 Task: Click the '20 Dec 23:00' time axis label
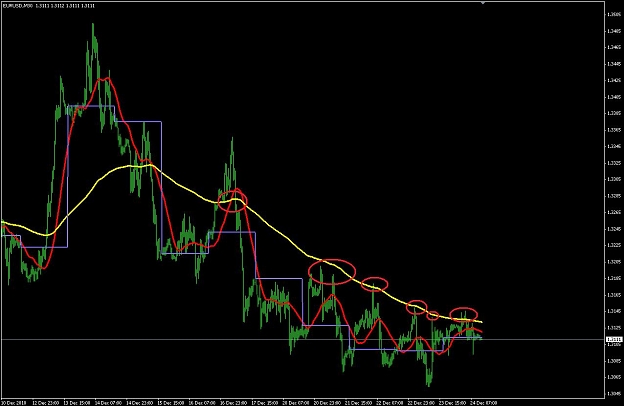328,403
